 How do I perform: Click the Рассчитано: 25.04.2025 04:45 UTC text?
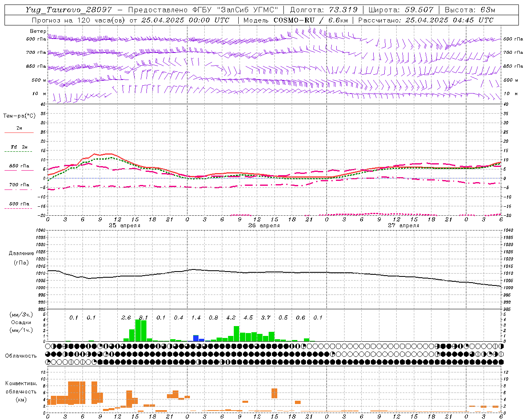(426, 20)
